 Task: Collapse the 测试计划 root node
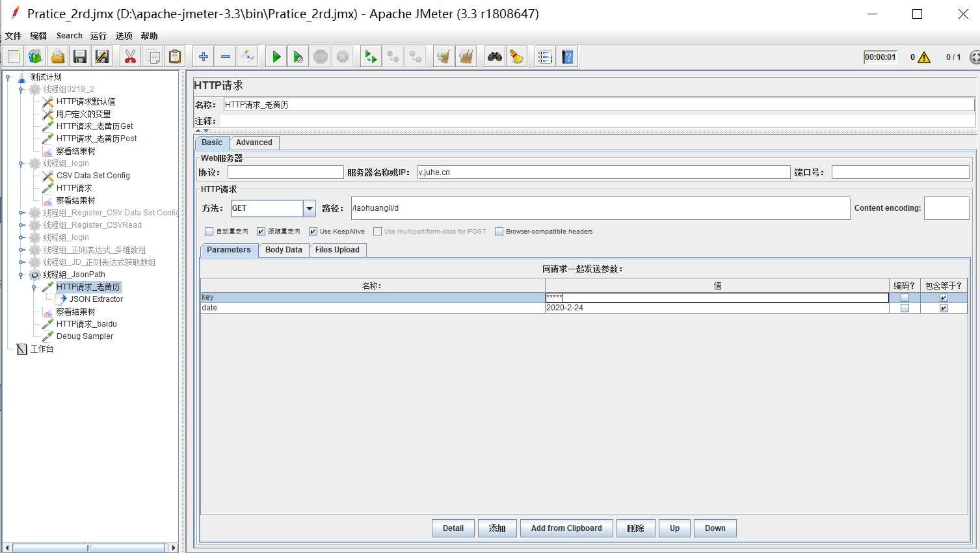pyautogui.click(x=8, y=77)
